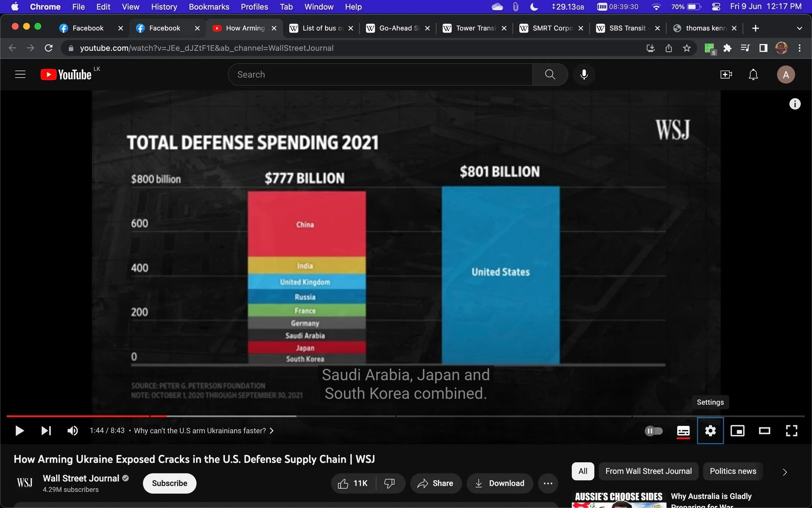Expand the chapter title chevron

(272, 431)
